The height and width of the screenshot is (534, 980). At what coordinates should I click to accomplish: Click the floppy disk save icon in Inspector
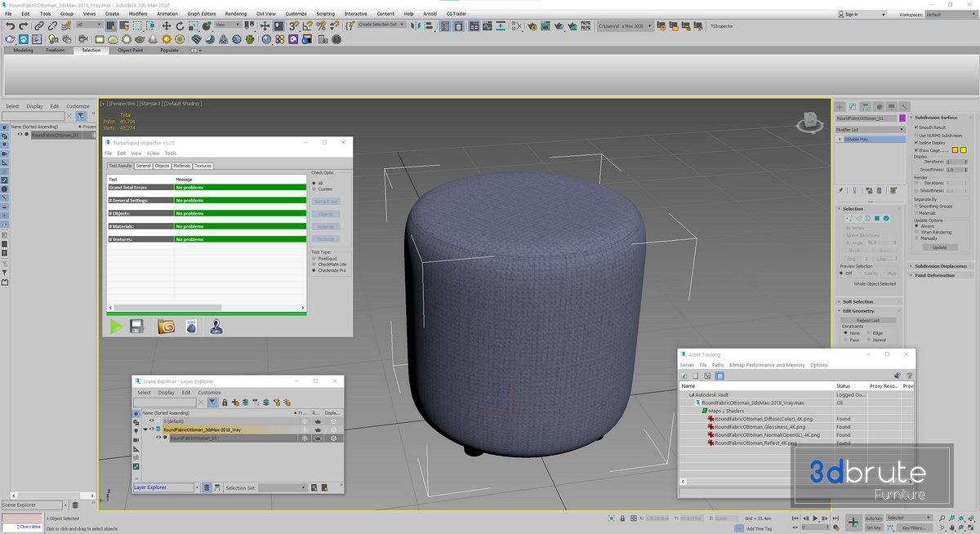pyautogui.click(x=137, y=327)
